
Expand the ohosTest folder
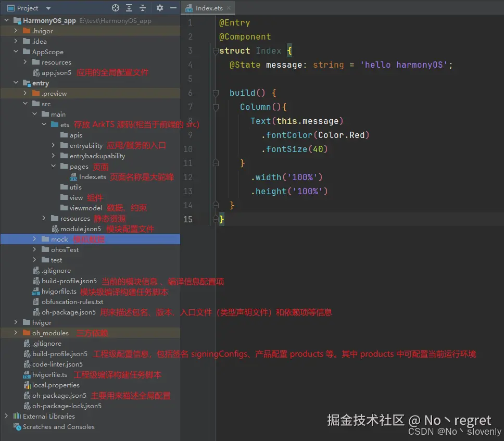(x=34, y=249)
